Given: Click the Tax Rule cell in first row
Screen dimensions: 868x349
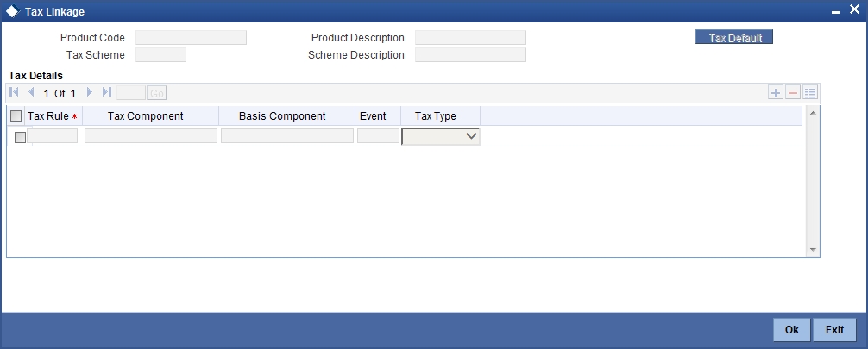Looking at the screenshot, I should 53,136.
